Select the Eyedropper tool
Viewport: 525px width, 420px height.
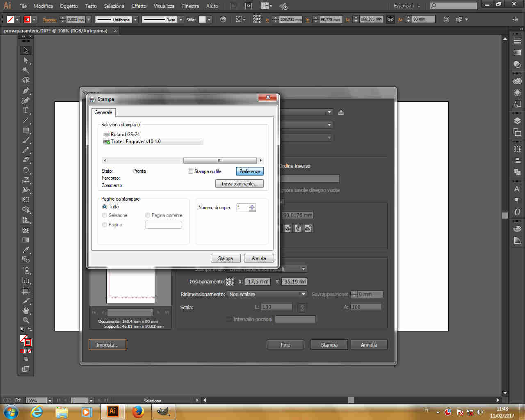[25, 250]
